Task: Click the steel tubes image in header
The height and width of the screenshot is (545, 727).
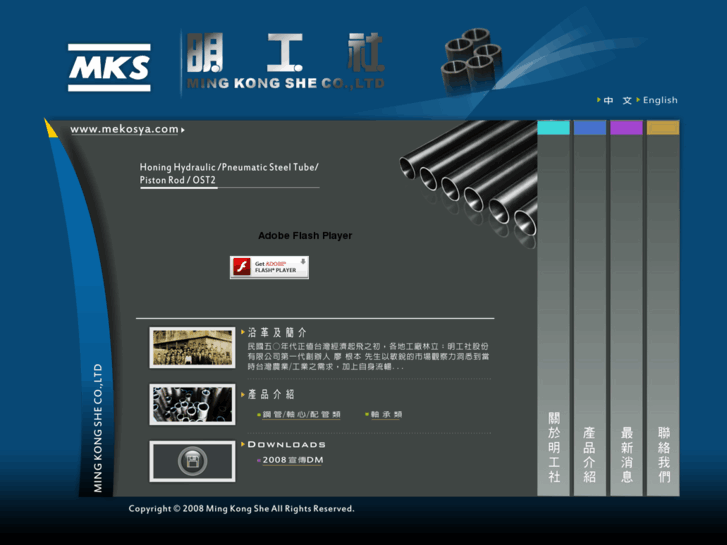Action: (473, 60)
